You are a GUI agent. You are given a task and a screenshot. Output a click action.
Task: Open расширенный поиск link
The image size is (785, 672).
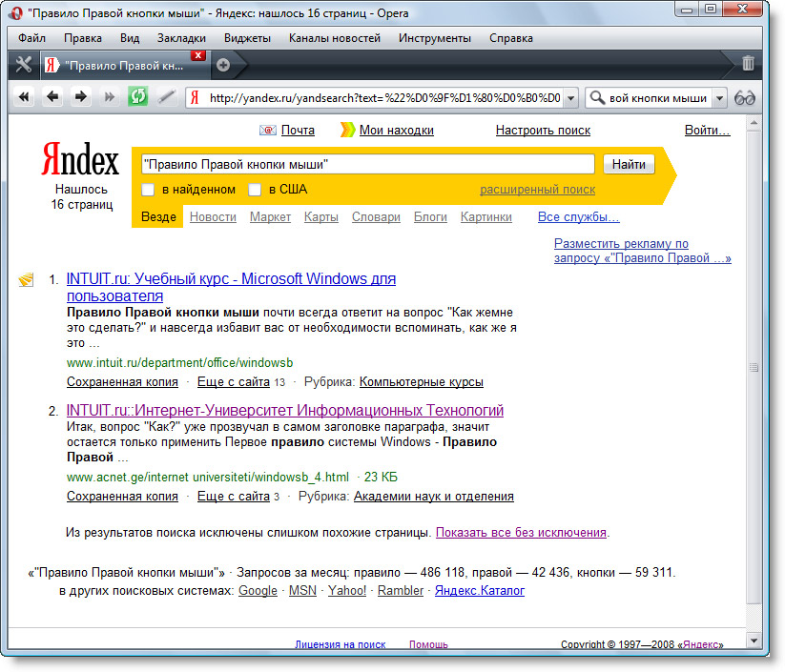(x=538, y=190)
